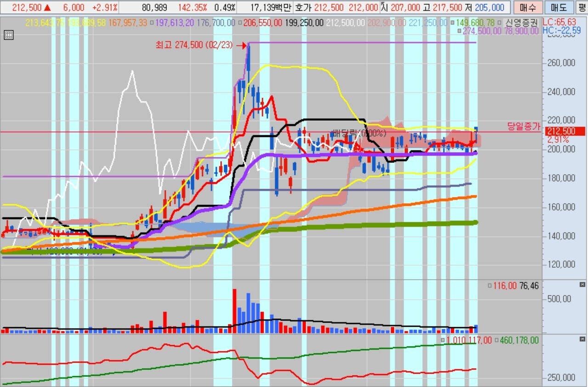588x387 pixels.
Task: Click the 500,00 volume axis label
Action: (559, 299)
